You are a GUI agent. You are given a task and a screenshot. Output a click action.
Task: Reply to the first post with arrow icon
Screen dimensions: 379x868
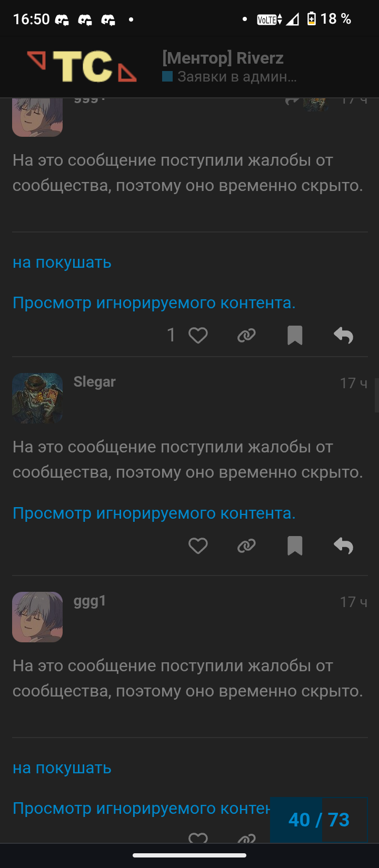coord(343,335)
